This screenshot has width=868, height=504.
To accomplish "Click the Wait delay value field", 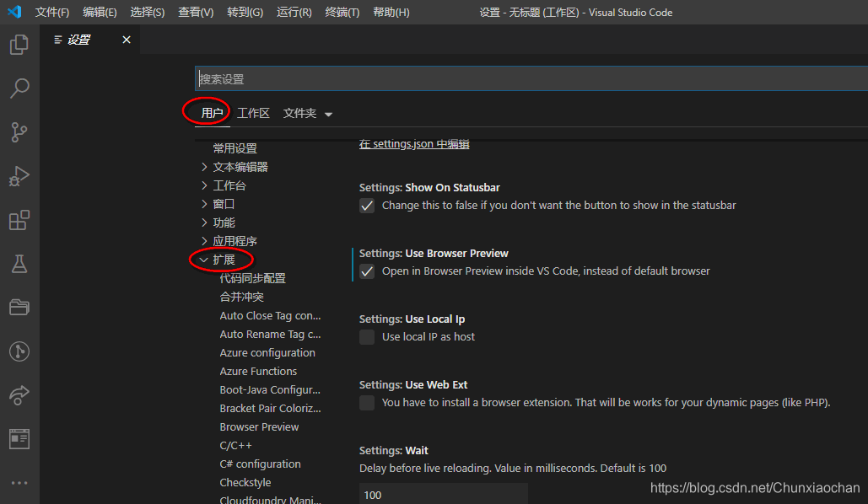I will click(444, 494).
